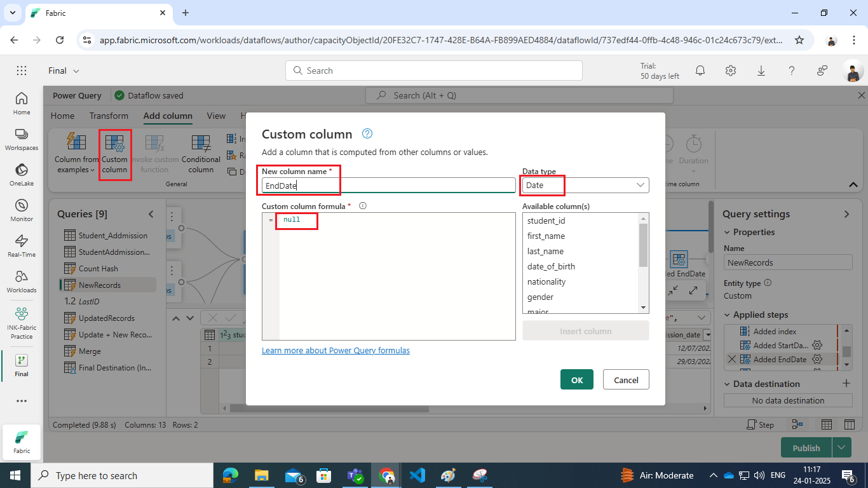
Task: Select student_id in Available columns
Action: coord(546,220)
